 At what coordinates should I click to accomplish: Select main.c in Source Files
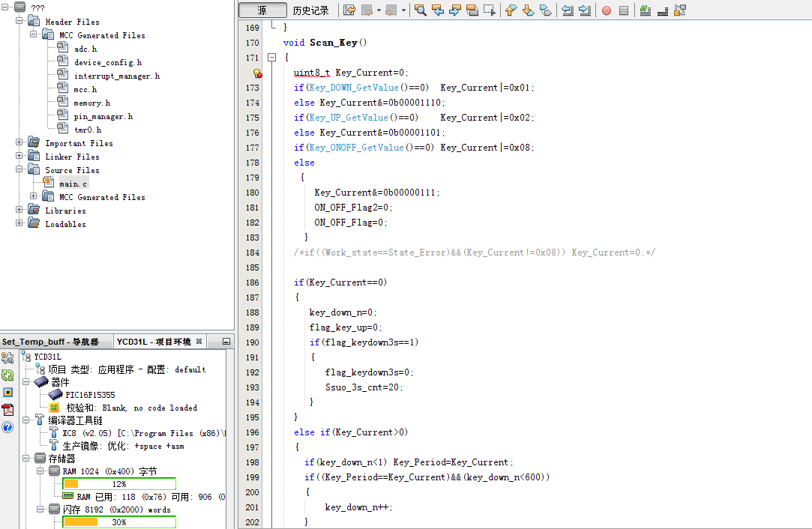73,184
